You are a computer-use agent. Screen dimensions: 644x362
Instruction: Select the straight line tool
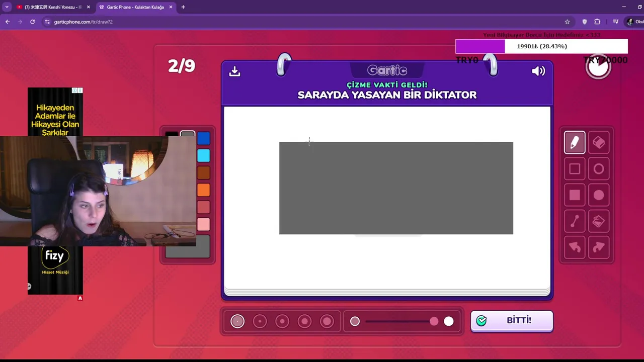click(x=575, y=221)
